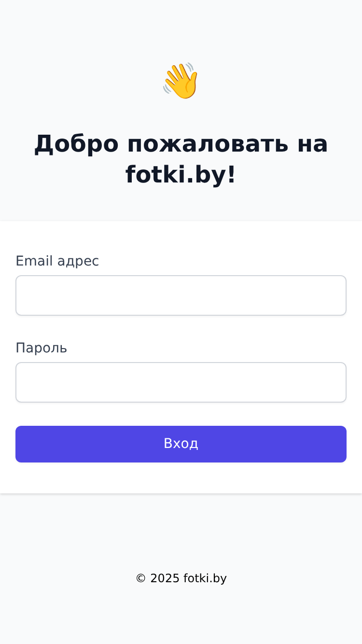This screenshot has width=362, height=644.
Task: Click the field above the Вход button
Action: [181, 382]
